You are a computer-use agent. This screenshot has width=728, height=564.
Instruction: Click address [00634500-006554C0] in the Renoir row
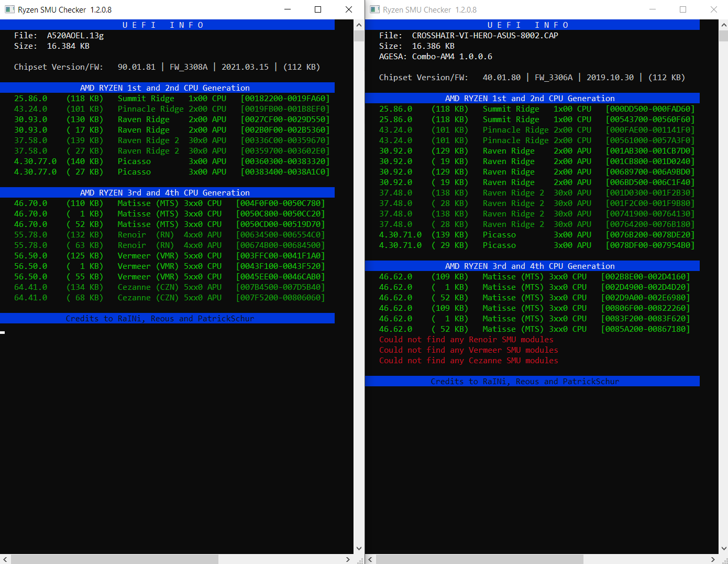coord(281,235)
